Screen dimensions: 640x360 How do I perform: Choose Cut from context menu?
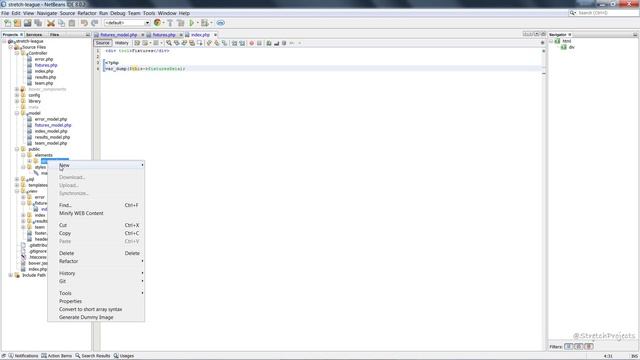click(x=96, y=225)
